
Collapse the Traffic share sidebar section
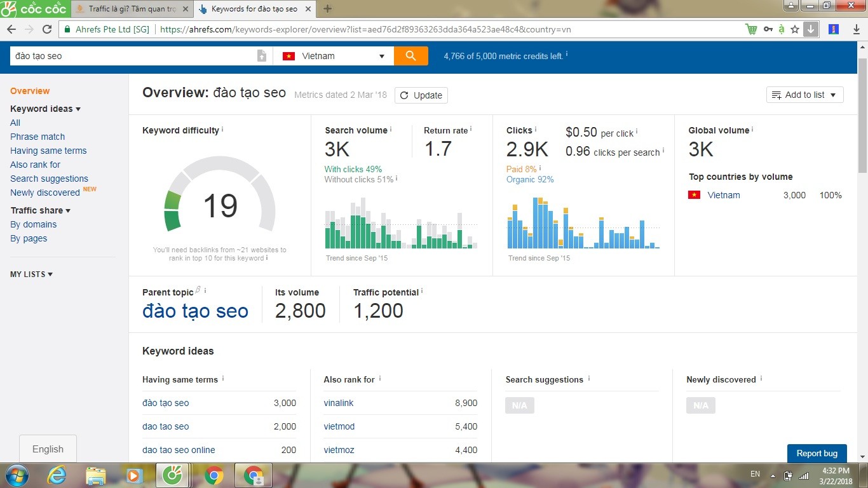tap(41, 210)
